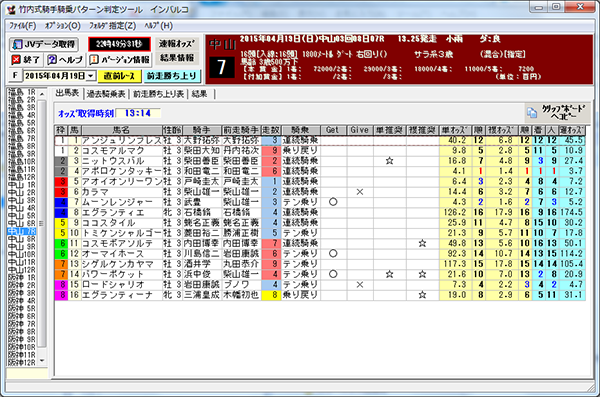Click Give × mark for カラマ
The height and width of the screenshot is (397, 600).
[360, 192]
